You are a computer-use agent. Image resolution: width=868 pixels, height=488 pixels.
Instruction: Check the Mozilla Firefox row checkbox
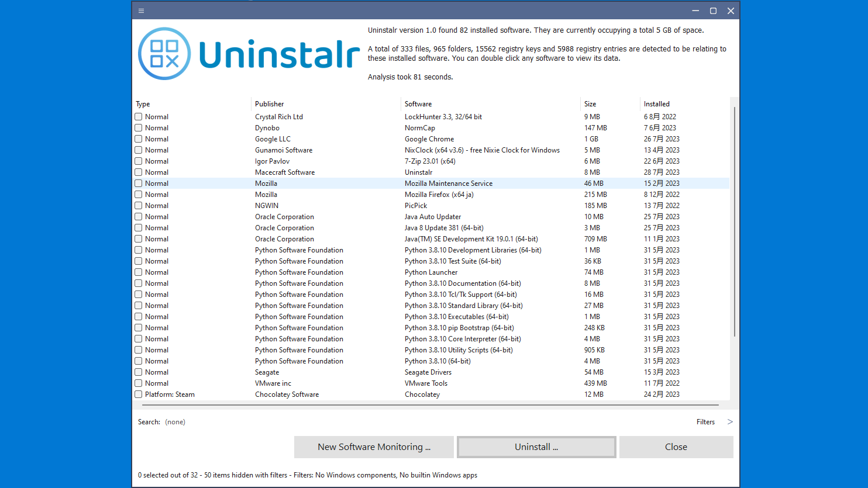tap(139, 195)
